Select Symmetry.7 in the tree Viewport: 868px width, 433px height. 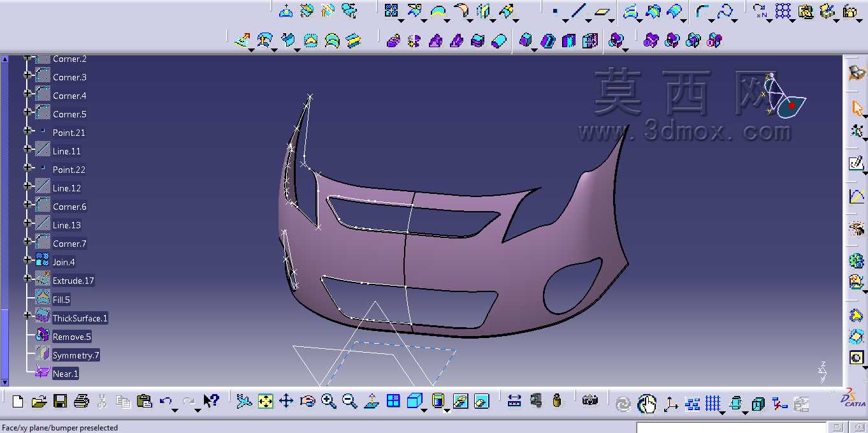pyautogui.click(x=76, y=355)
